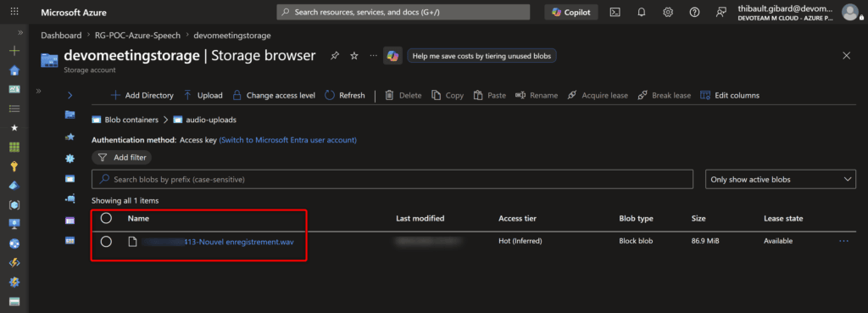Sort by Blob type column header
Screen dimensions: 868x313
(x=636, y=218)
